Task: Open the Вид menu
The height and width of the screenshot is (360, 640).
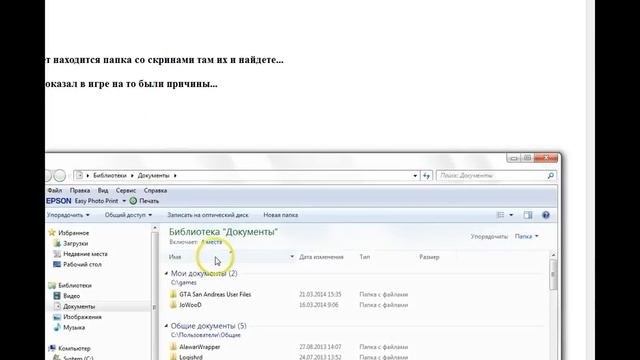Action: 103,190
